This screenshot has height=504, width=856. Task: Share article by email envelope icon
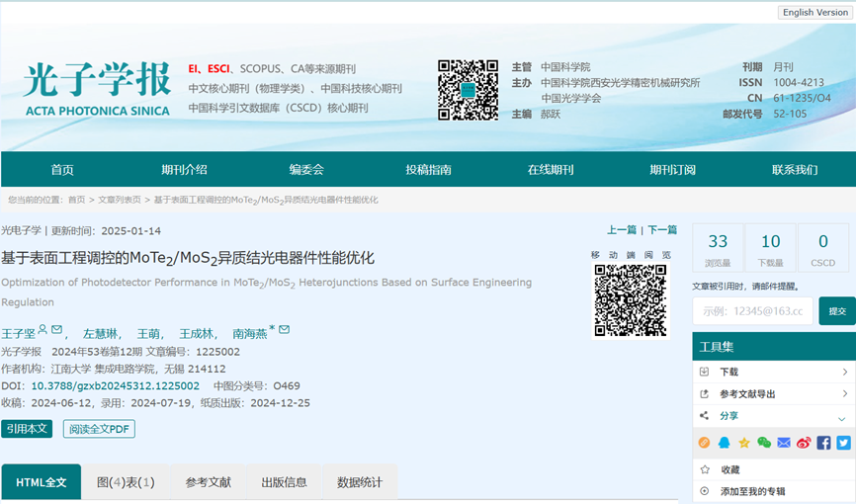tap(784, 443)
